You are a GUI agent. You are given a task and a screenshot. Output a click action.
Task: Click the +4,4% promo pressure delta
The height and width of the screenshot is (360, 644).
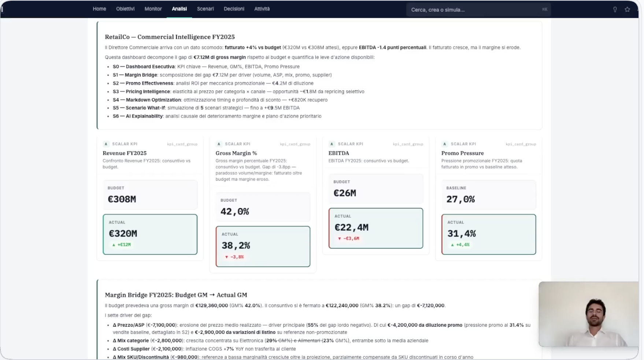(x=460, y=245)
